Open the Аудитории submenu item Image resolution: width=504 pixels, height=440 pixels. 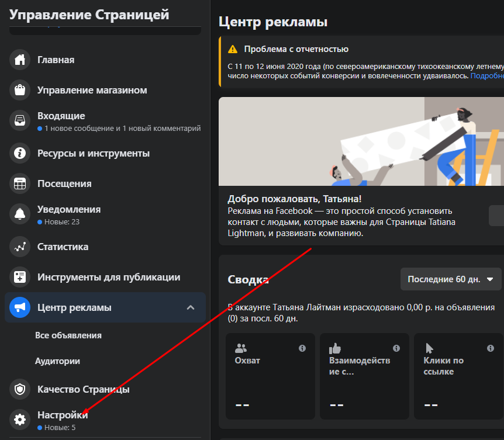58,361
